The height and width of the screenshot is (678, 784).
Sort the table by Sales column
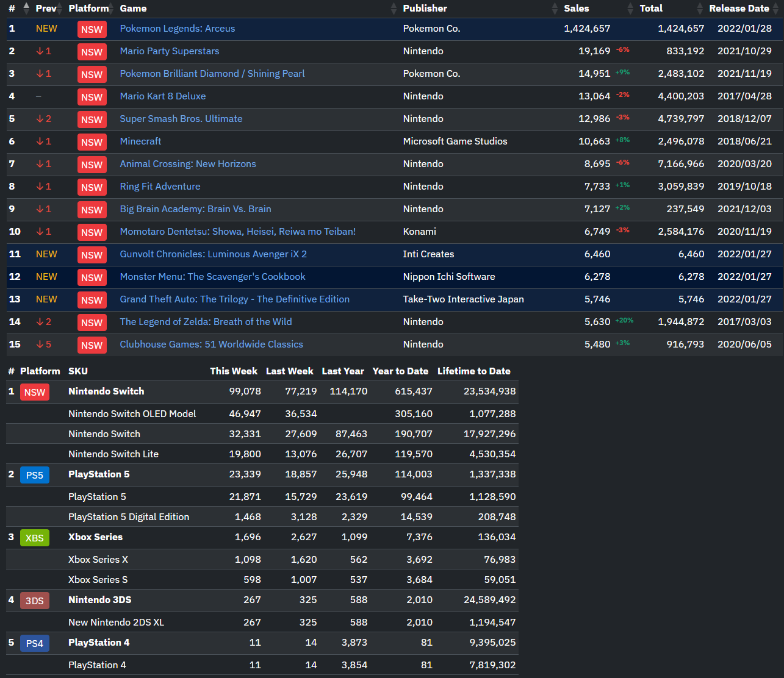coord(577,9)
